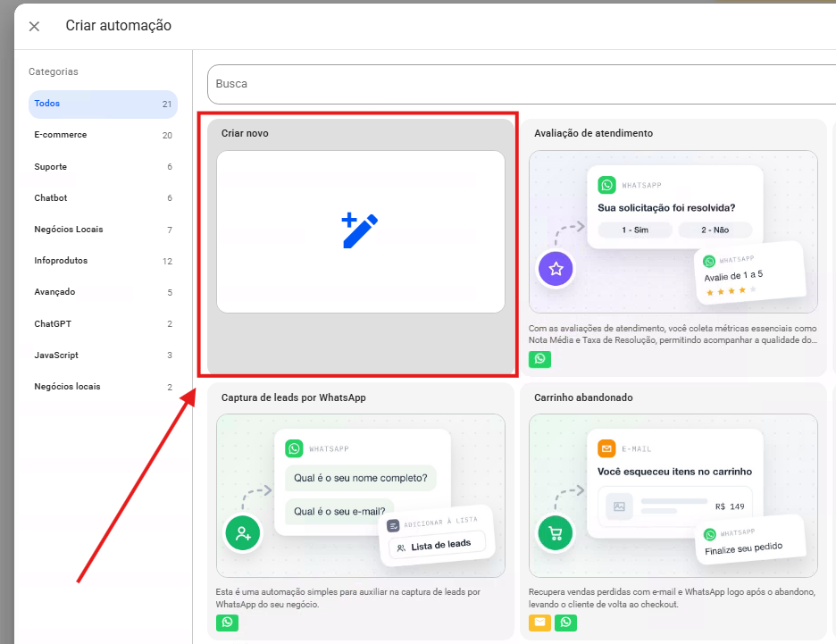Open the Carrinho abandonado template preview
Image resolution: width=836 pixels, height=644 pixels.
[673, 495]
